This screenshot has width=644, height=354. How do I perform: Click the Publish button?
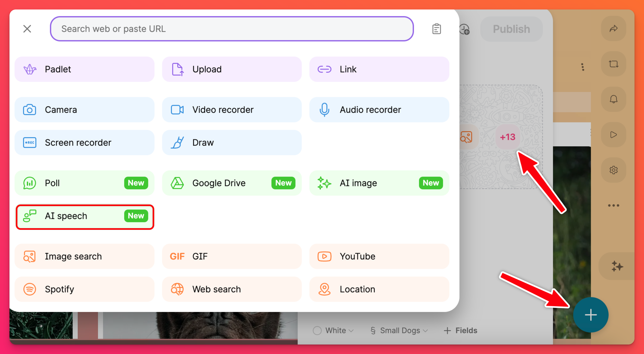511,29
